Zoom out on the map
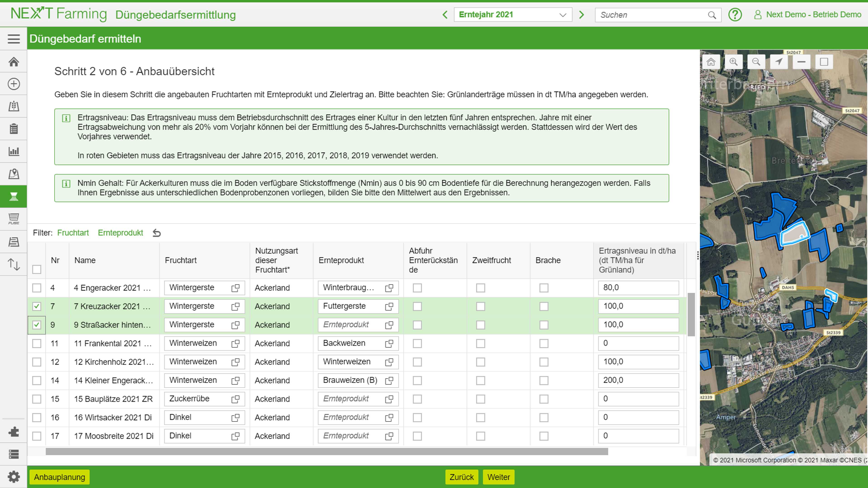 click(x=756, y=62)
